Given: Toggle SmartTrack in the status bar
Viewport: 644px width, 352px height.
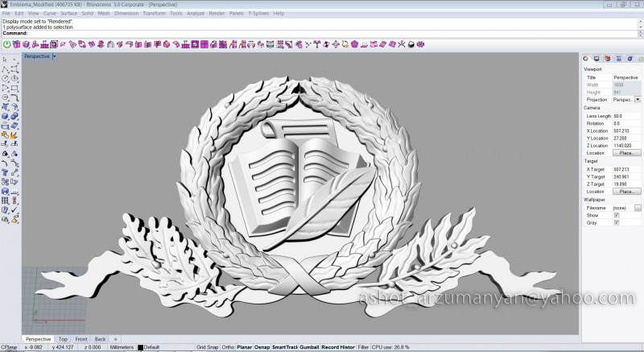Looking at the screenshot, I should coord(285,347).
